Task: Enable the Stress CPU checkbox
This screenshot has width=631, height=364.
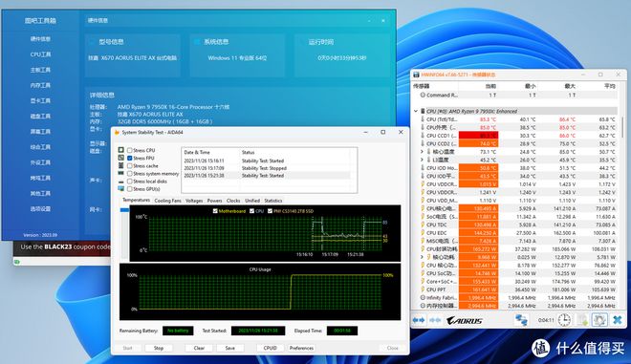Action: pyautogui.click(x=130, y=150)
